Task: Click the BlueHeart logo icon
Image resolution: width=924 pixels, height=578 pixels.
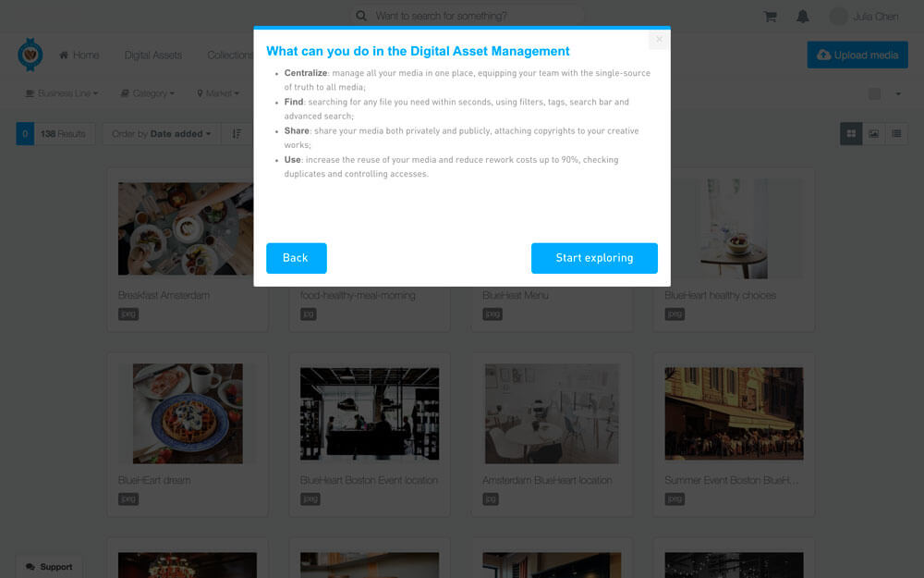Action: pos(30,55)
